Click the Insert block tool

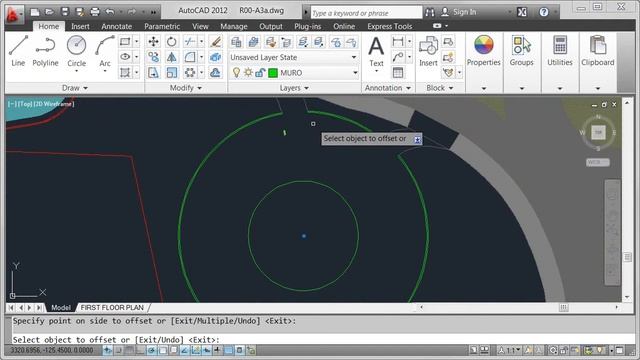coord(428,51)
